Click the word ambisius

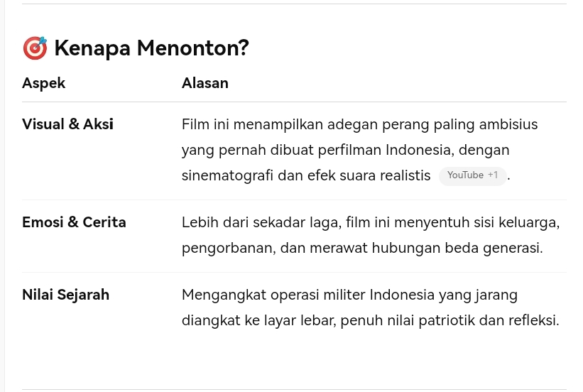(x=508, y=124)
